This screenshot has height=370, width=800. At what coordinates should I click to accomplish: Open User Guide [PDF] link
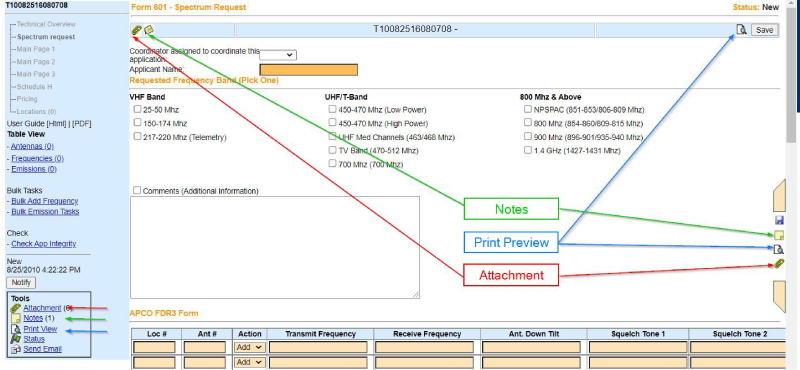(x=82, y=124)
